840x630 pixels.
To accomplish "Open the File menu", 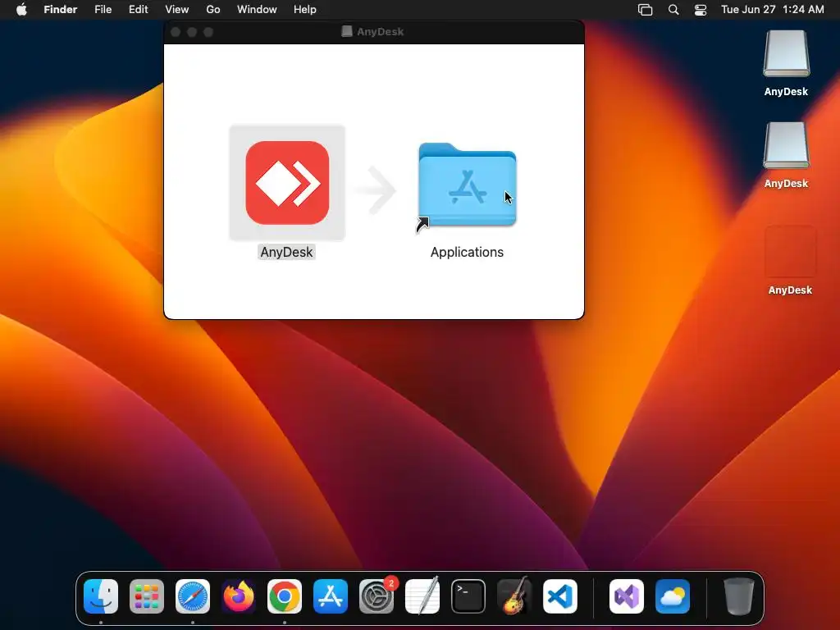I will tap(103, 10).
